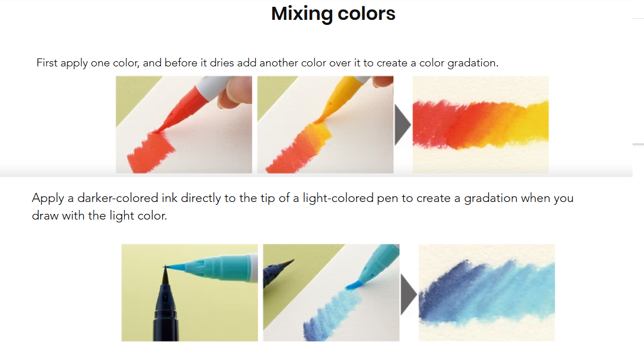644x354 pixels.
Task: Click the "Mixing colors" heading
Action: pos(333,14)
